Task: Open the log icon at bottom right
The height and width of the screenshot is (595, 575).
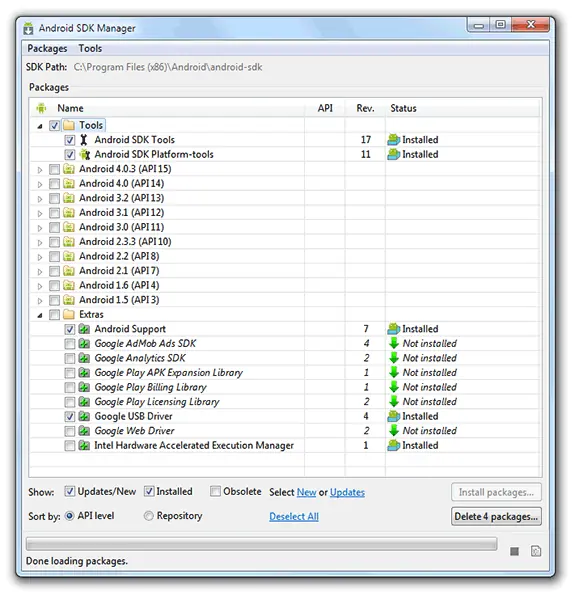Action: (536, 551)
